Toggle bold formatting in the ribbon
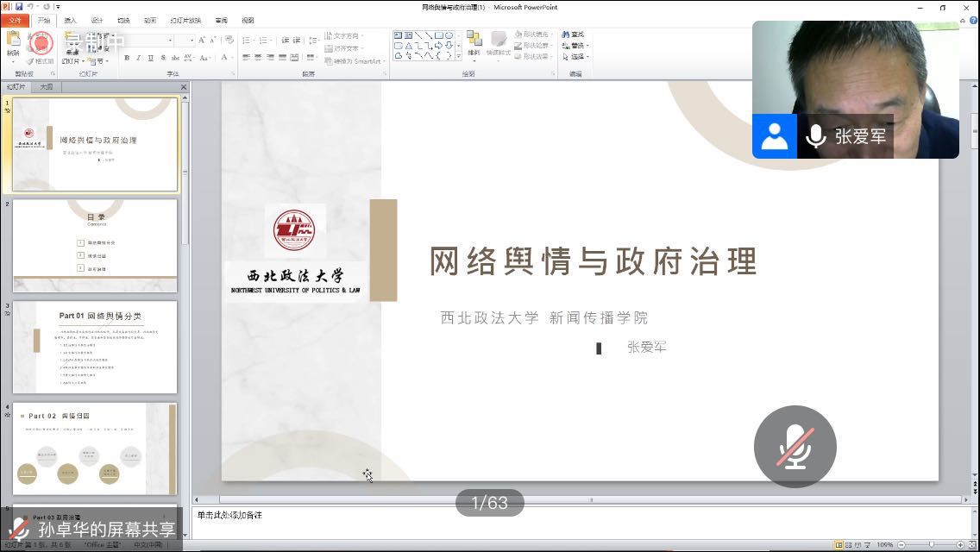This screenshot has width=980, height=552. [x=127, y=58]
